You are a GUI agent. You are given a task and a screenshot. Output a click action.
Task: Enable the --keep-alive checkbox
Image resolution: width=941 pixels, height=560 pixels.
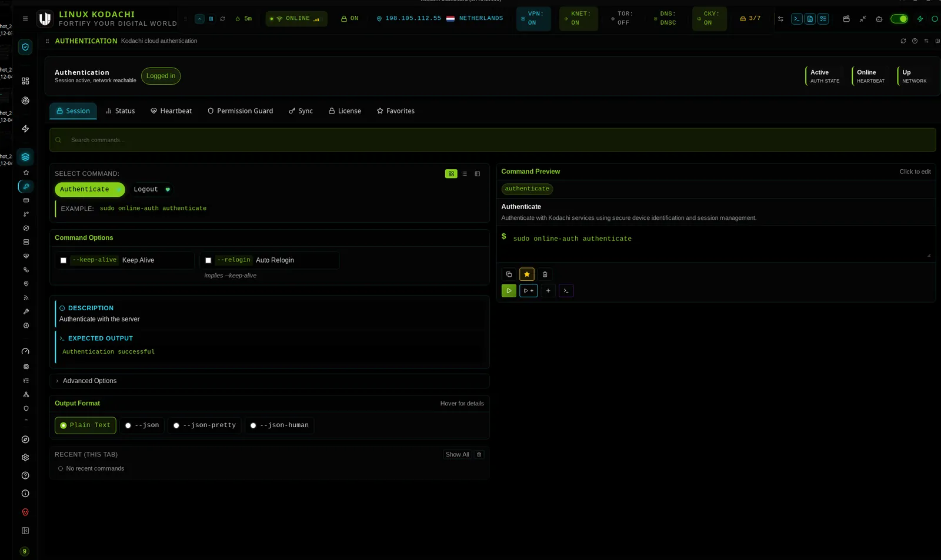[x=64, y=261]
